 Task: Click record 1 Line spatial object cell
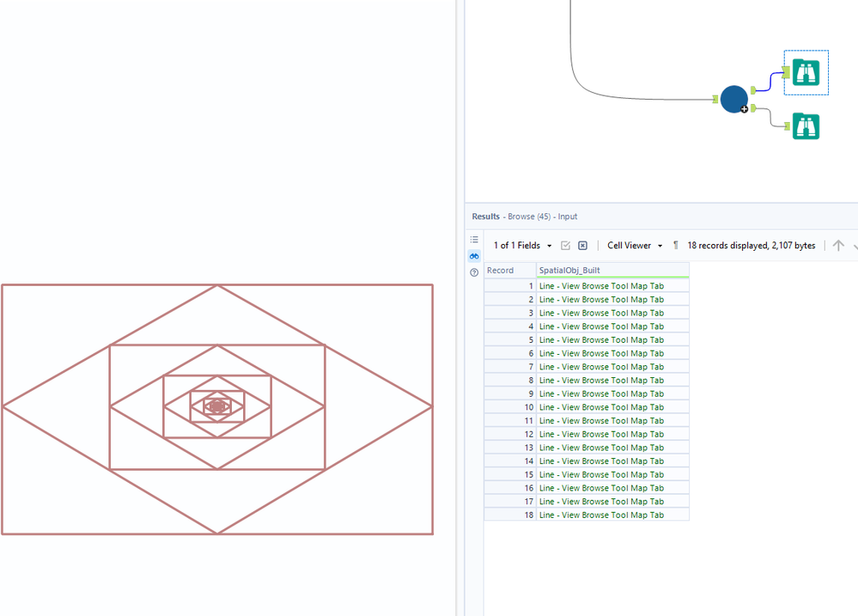tap(612, 286)
